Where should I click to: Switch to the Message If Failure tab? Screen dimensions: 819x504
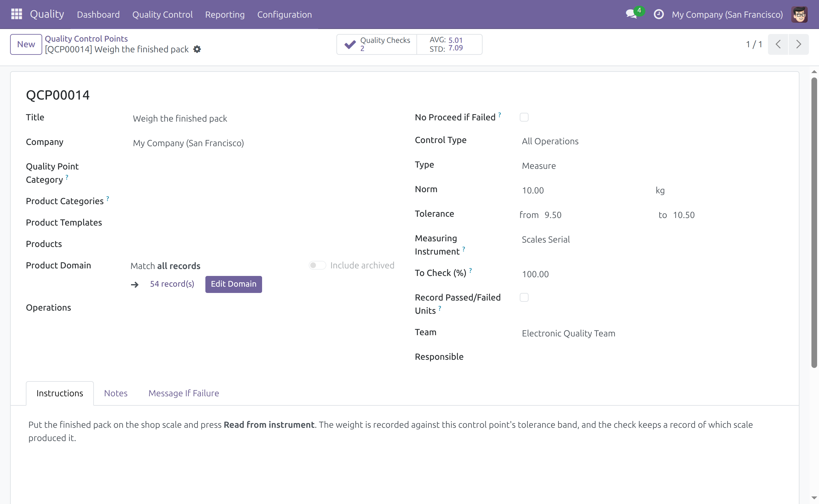pyautogui.click(x=184, y=393)
